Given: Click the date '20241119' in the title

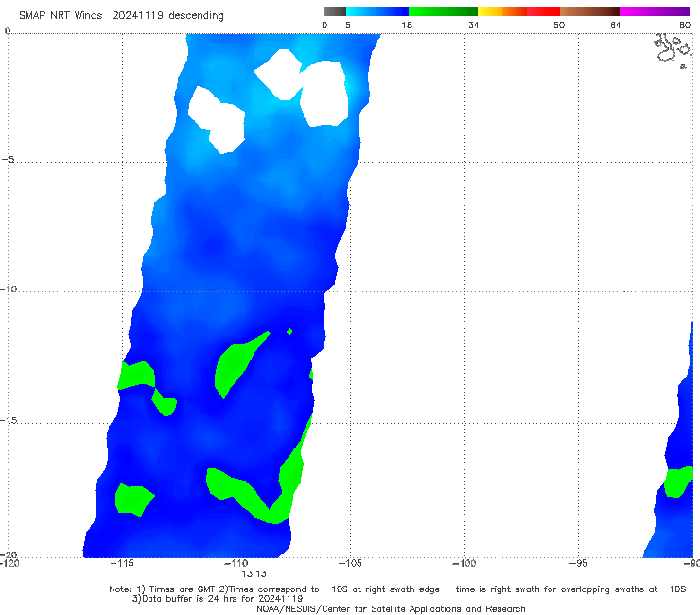Looking at the screenshot, I should click(138, 16).
